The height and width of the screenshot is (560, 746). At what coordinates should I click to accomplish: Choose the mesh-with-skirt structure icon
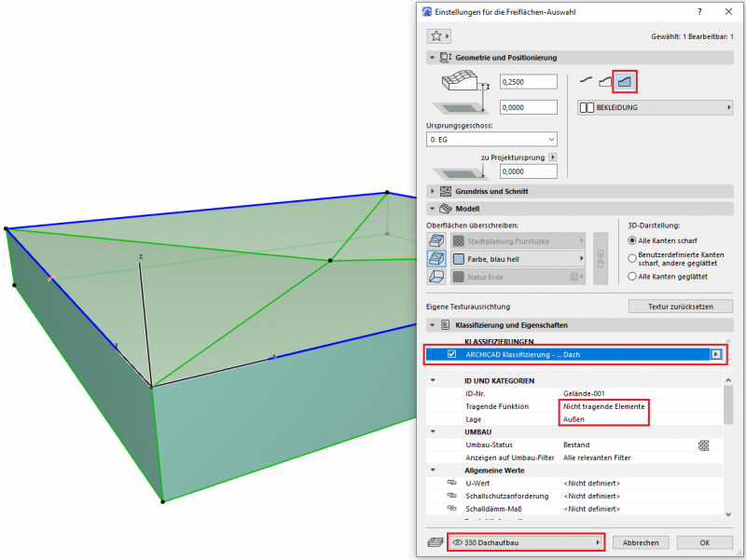coord(604,82)
